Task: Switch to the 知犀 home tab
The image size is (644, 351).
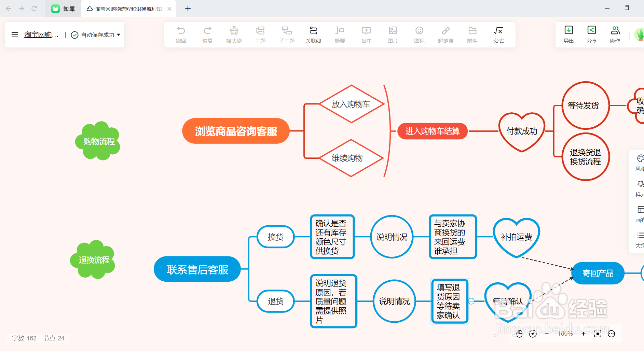Action: pyautogui.click(x=63, y=9)
